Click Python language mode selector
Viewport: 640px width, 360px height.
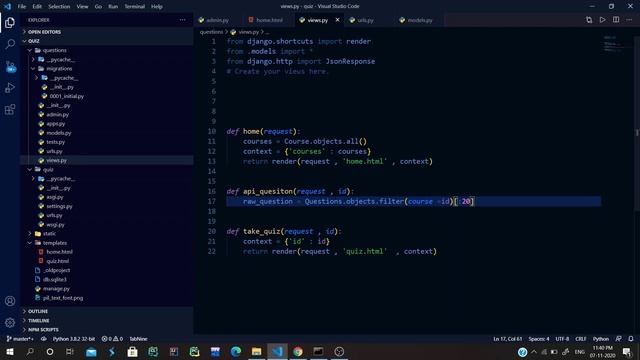pyautogui.click(x=600, y=339)
